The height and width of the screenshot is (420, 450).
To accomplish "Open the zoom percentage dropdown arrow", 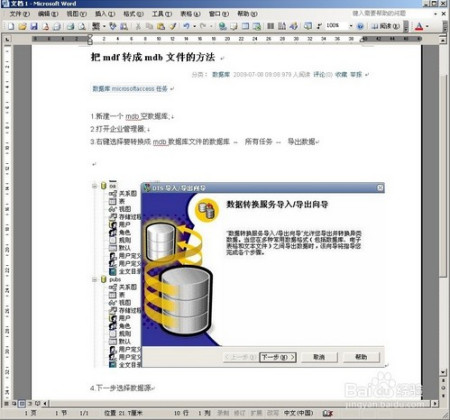I will click(351, 26).
